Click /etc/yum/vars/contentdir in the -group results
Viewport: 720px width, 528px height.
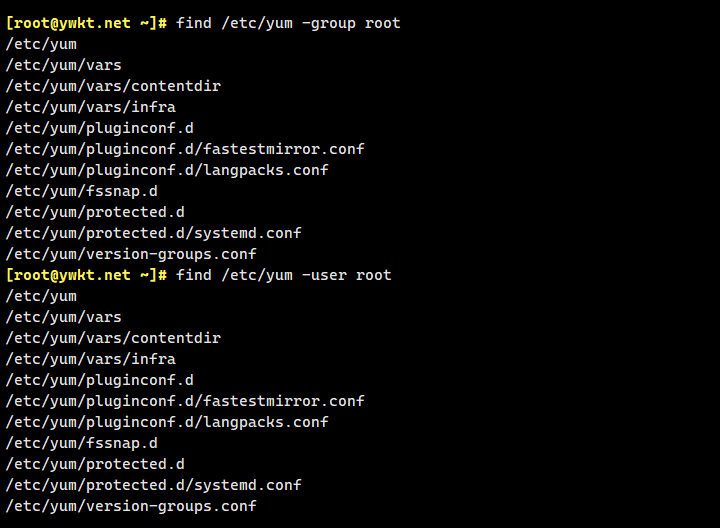(x=113, y=86)
